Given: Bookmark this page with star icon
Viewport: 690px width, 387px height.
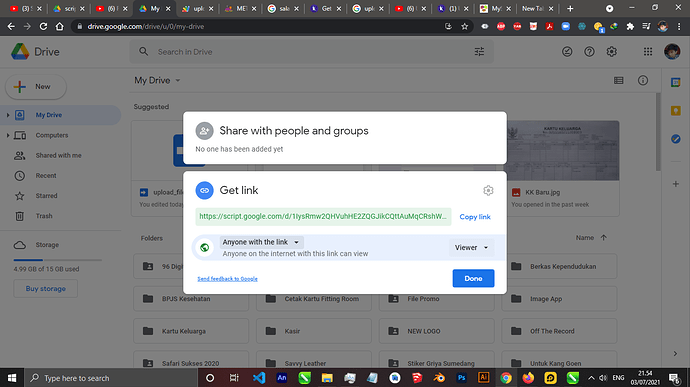Looking at the screenshot, I should pyautogui.click(x=465, y=26).
